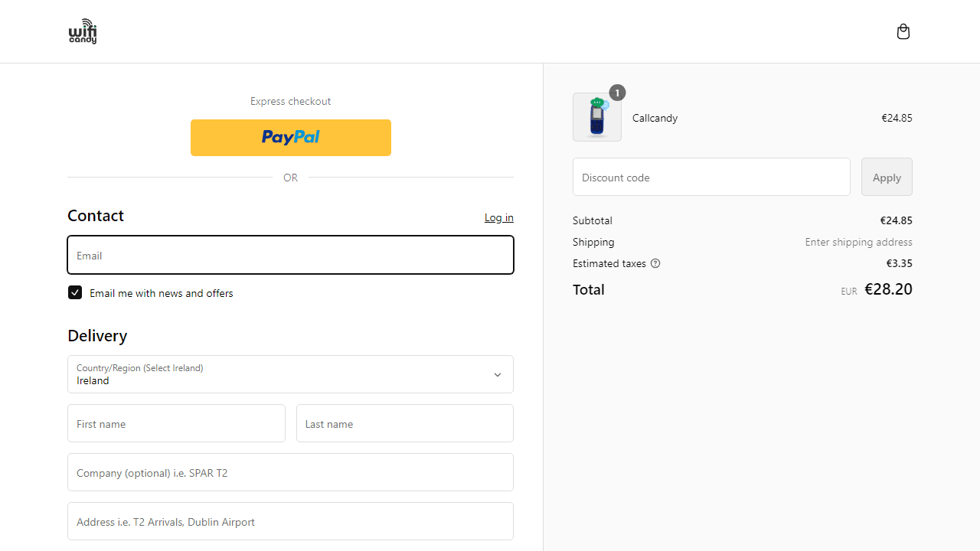Open the Country/Region dropdown
Screen dimensions: 980x551
290,374
